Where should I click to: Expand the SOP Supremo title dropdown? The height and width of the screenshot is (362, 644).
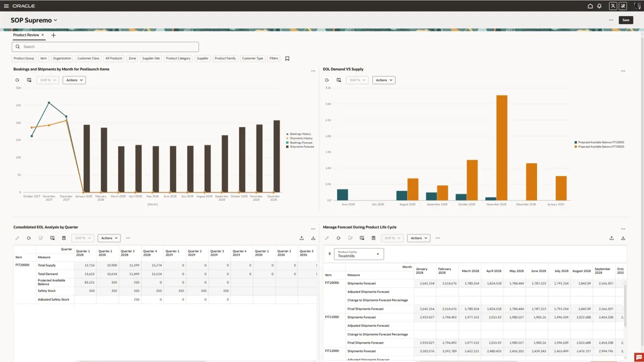pyautogui.click(x=55, y=20)
